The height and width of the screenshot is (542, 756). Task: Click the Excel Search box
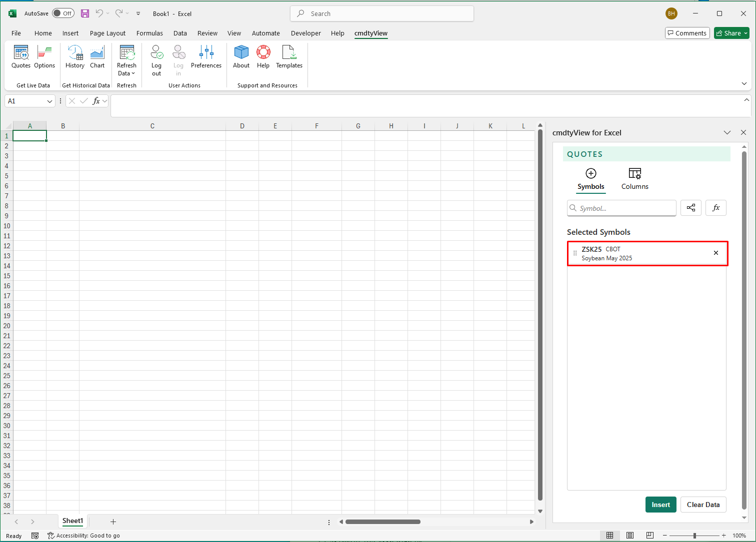click(x=382, y=13)
